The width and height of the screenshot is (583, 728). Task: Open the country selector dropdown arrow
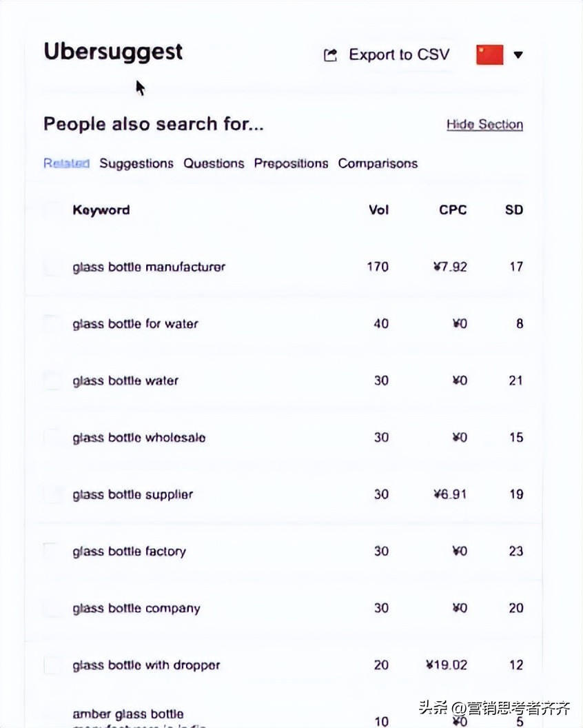point(518,55)
